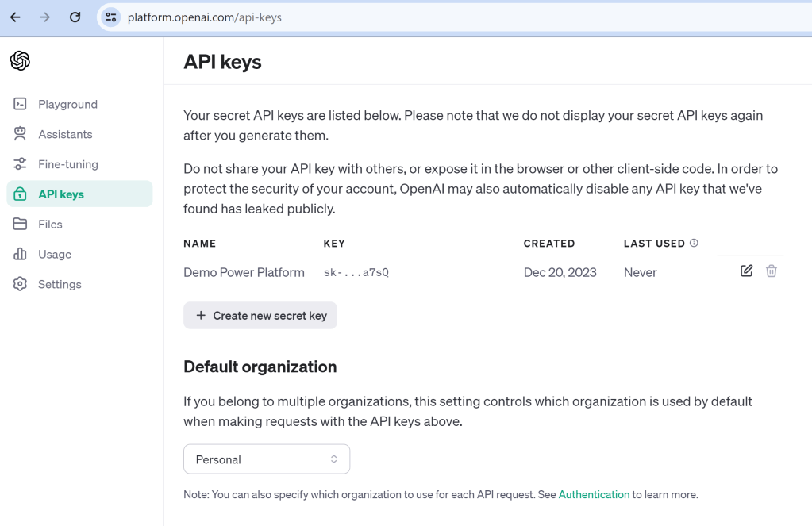Go to the Usage page label
Screen dimensions: 812x526
[55, 255]
